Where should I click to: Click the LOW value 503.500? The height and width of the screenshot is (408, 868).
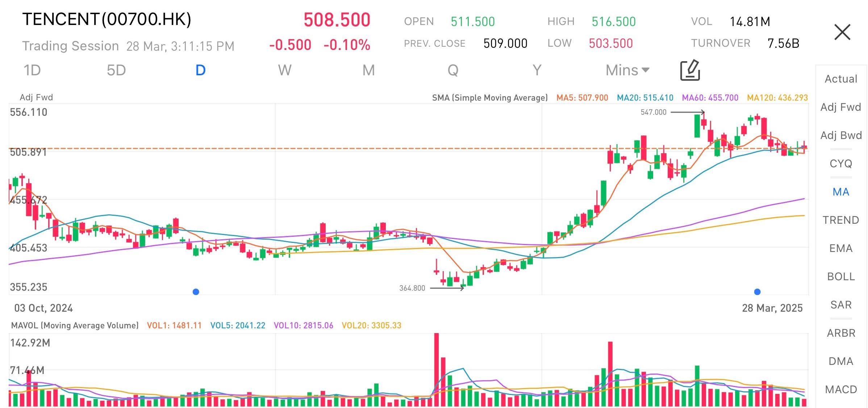pos(611,43)
